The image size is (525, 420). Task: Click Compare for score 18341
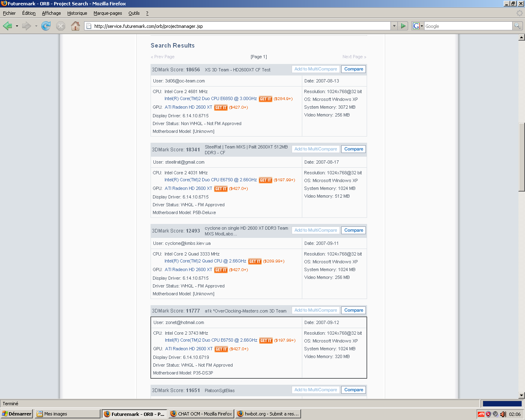click(x=354, y=149)
